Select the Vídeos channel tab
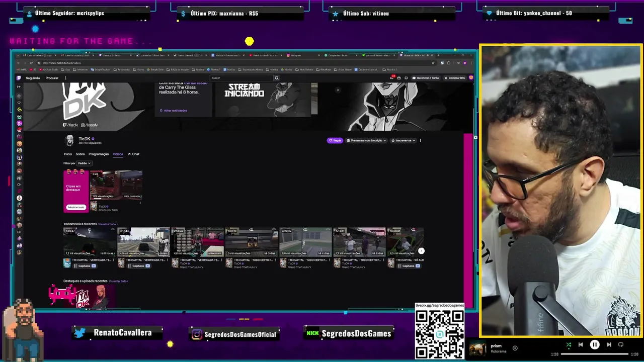 coord(118,154)
